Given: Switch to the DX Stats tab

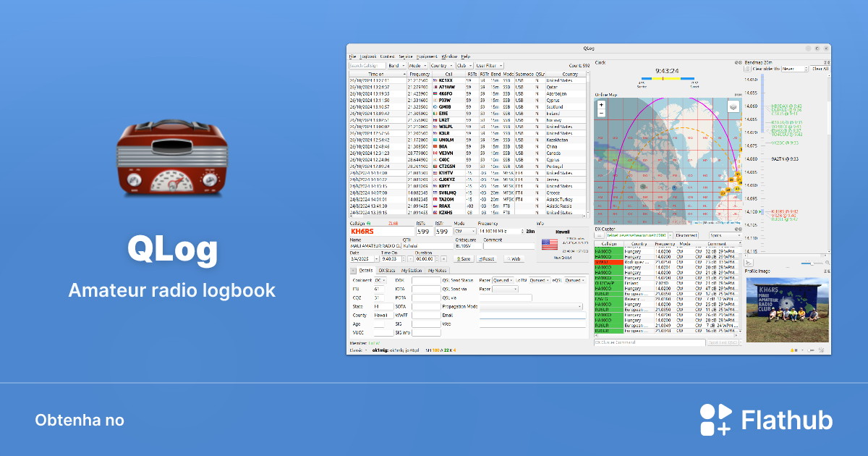Looking at the screenshot, I should (386, 270).
